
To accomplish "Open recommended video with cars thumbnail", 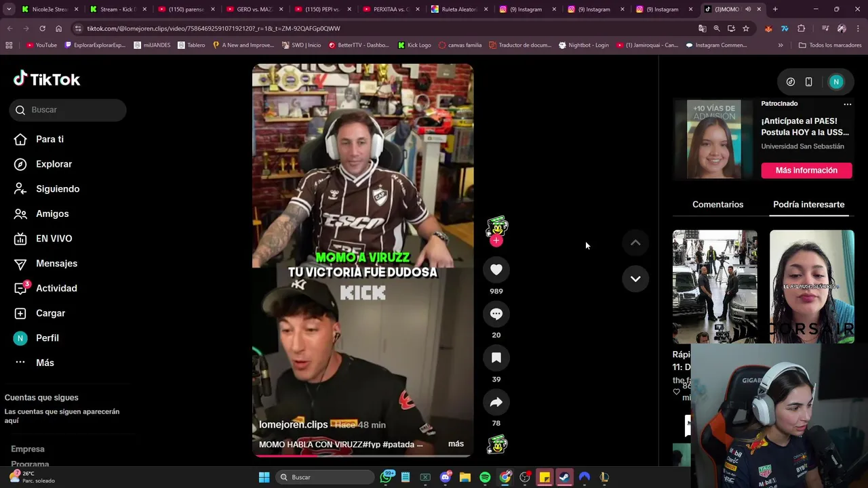I will (x=715, y=287).
